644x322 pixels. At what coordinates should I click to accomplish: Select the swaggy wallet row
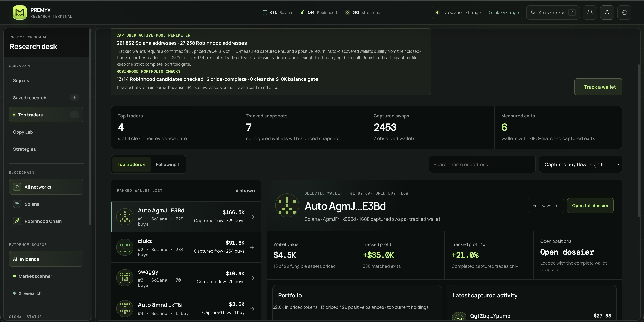(x=186, y=278)
